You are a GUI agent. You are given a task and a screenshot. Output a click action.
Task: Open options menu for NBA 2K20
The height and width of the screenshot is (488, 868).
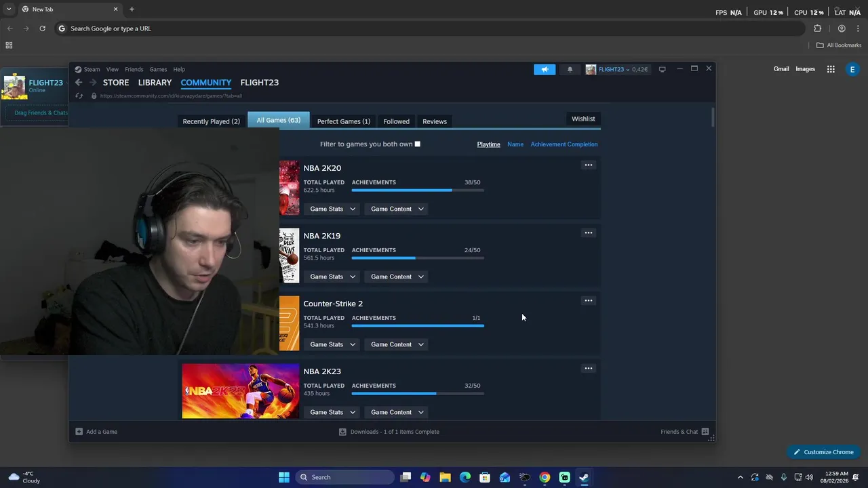[589, 165]
